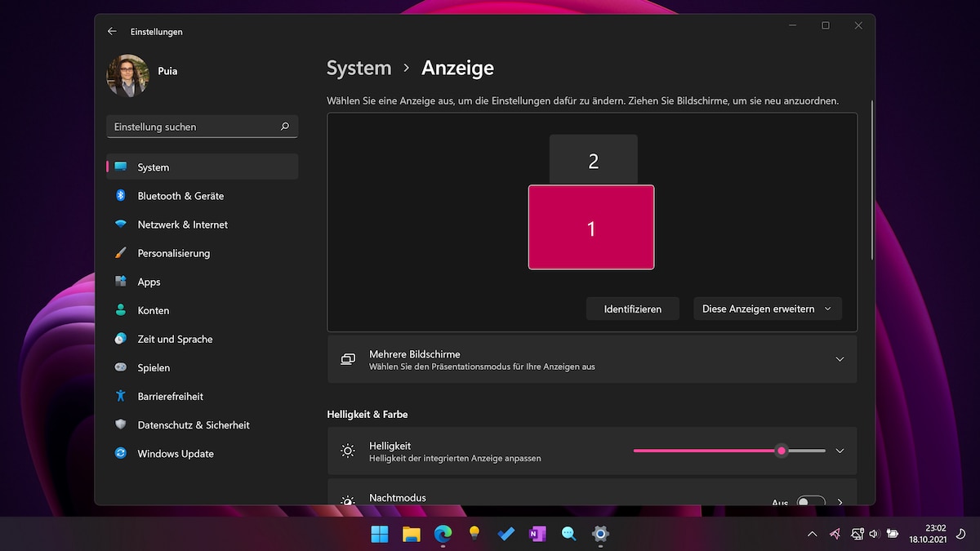Image resolution: width=980 pixels, height=551 pixels.
Task: Open Konten settings
Action: click(154, 310)
